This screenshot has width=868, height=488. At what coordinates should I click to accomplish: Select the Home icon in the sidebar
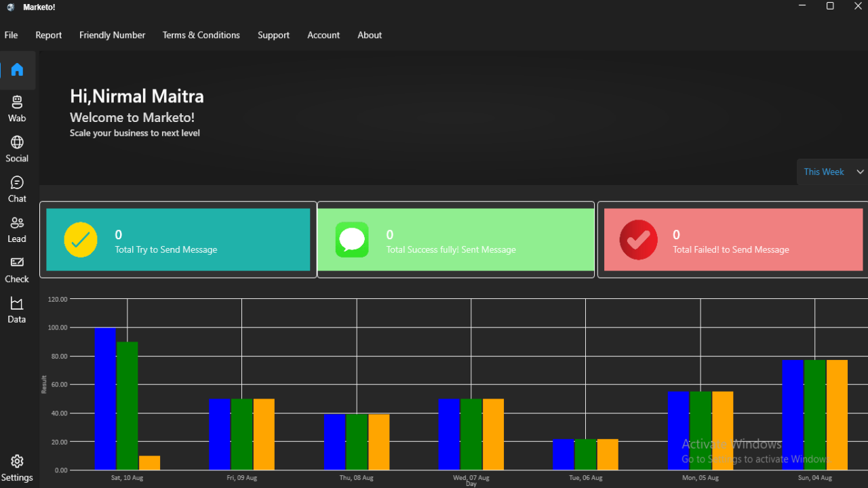click(x=17, y=69)
